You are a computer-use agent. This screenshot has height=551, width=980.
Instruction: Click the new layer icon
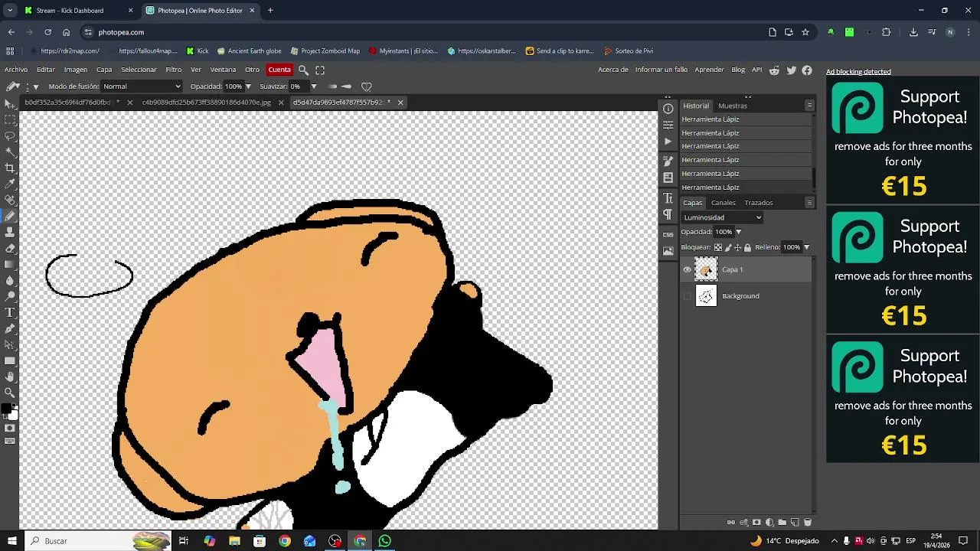click(x=795, y=523)
